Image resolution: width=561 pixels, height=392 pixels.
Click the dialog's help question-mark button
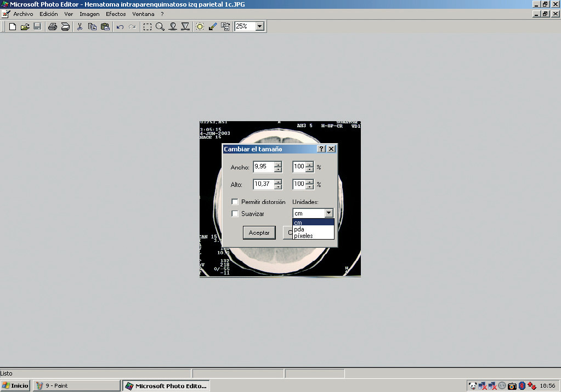[321, 149]
